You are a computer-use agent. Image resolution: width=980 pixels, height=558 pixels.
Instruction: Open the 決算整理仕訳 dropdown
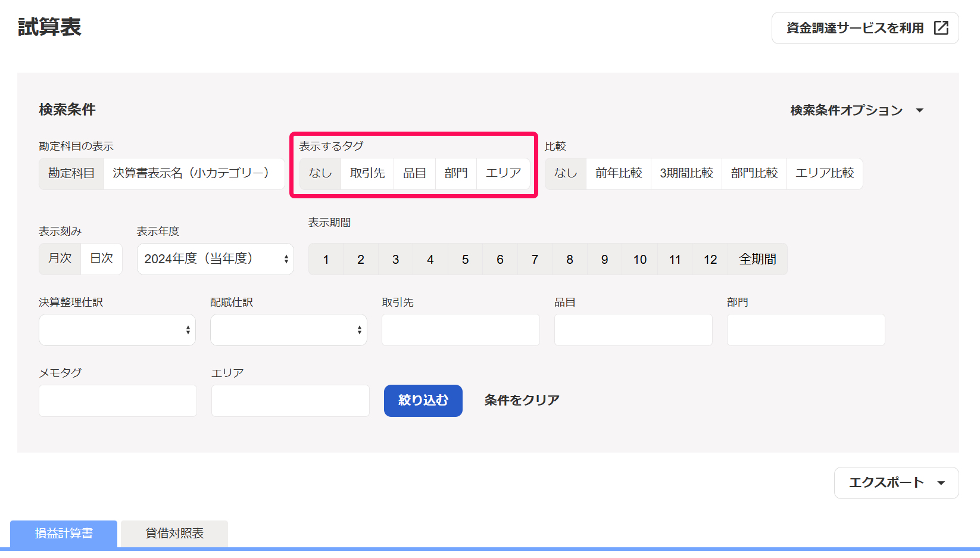coord(117,330)
